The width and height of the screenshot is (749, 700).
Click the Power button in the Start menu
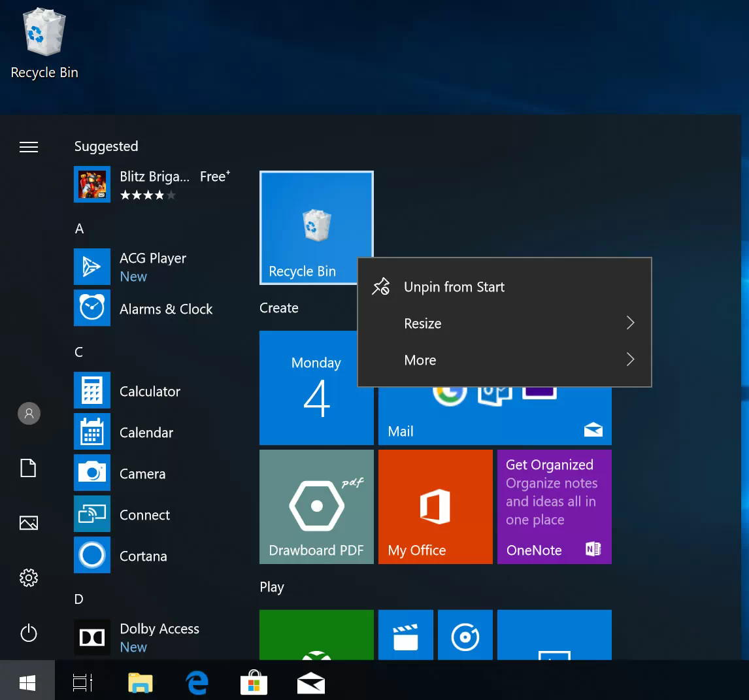[28, 633]
